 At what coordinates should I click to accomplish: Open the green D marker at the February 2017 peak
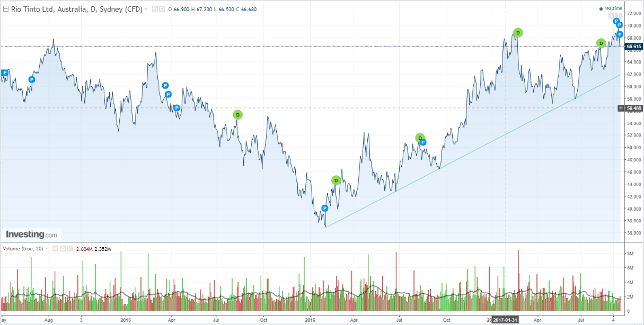tap(518, 32)
